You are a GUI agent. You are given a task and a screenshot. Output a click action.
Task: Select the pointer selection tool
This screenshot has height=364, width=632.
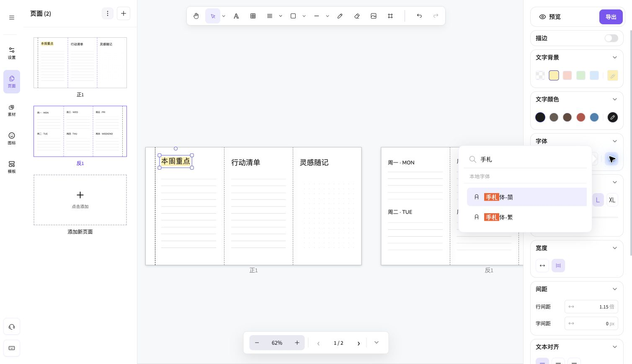(x=213, y=16)
